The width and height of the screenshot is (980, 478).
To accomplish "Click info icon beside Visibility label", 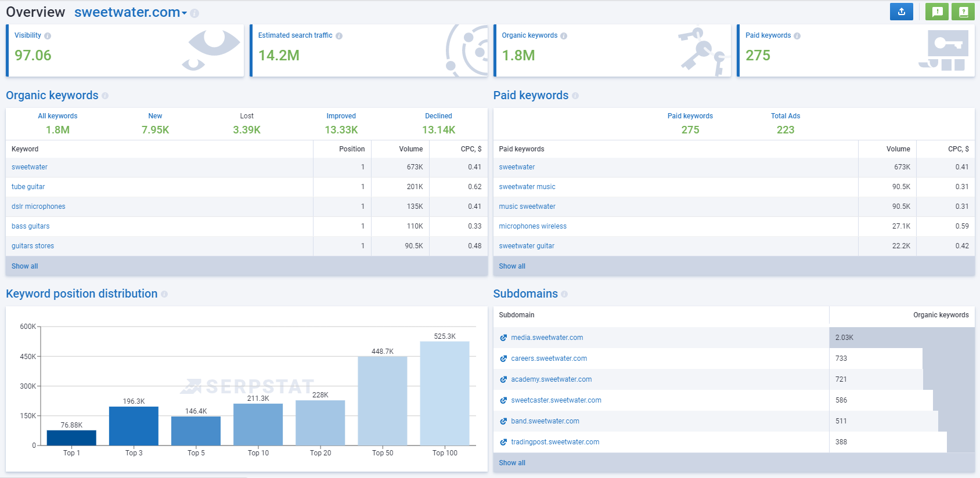I will (48, 36).
